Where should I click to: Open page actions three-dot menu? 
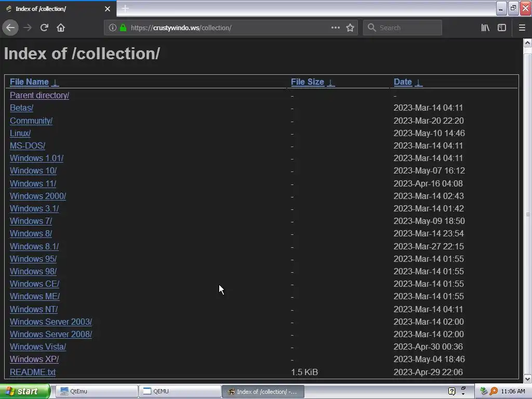(x=335, y=28)
